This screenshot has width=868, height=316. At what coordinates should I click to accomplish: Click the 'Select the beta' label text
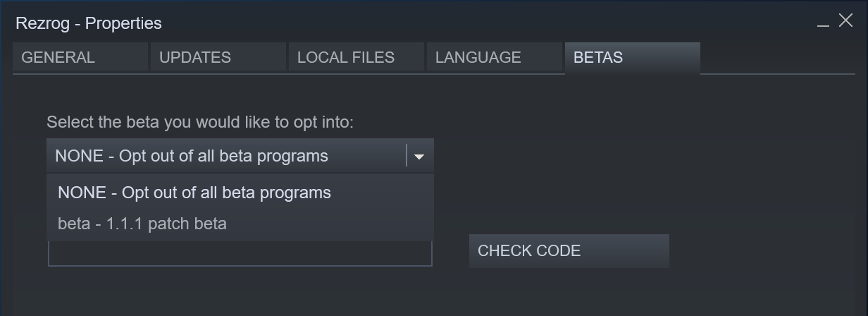[199, 122]
